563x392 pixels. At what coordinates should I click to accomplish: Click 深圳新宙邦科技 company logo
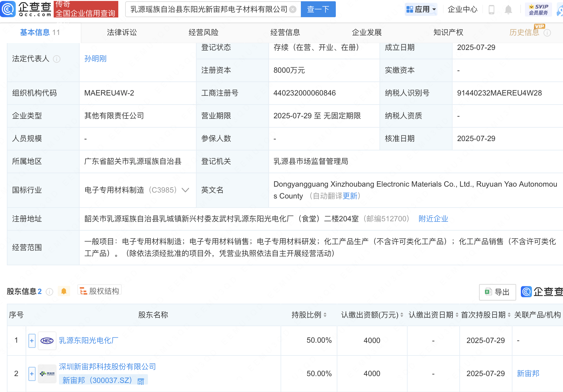47,374
